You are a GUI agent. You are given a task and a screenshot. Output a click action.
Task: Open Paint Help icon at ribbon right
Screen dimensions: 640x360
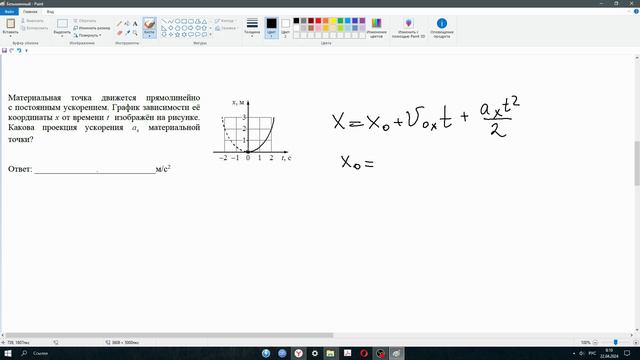click(x=636, y=11)
